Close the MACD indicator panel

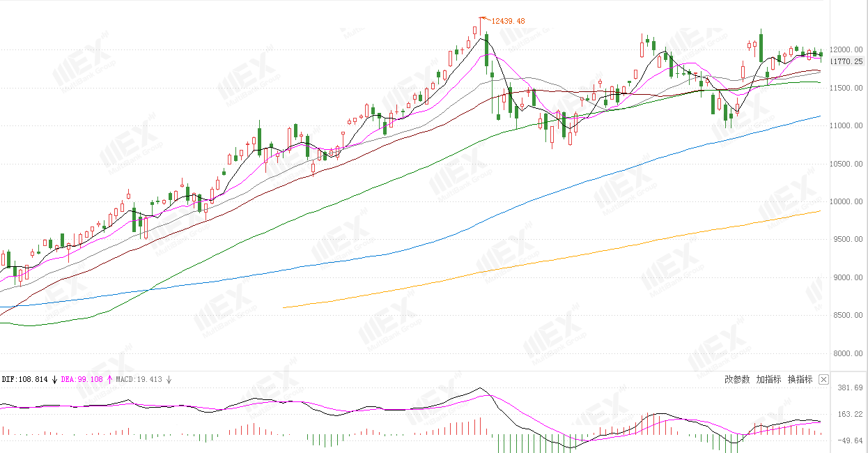pos(823,380)
